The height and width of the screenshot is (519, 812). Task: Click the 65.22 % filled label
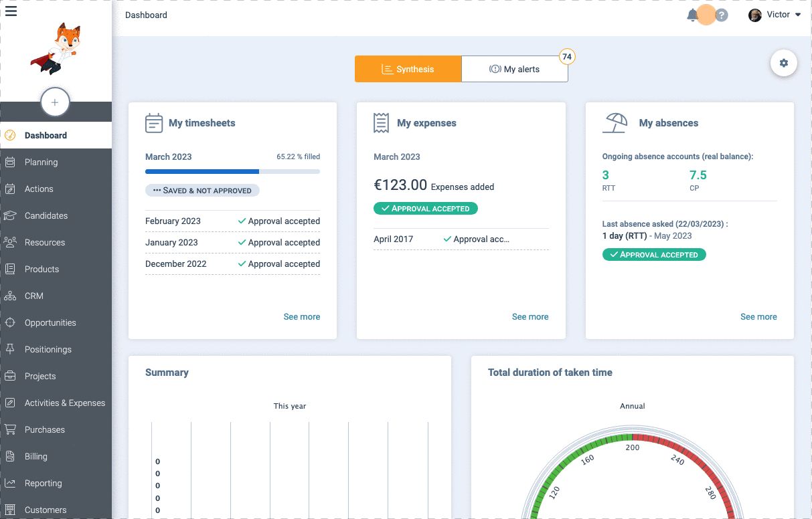[x=299, y=157]
